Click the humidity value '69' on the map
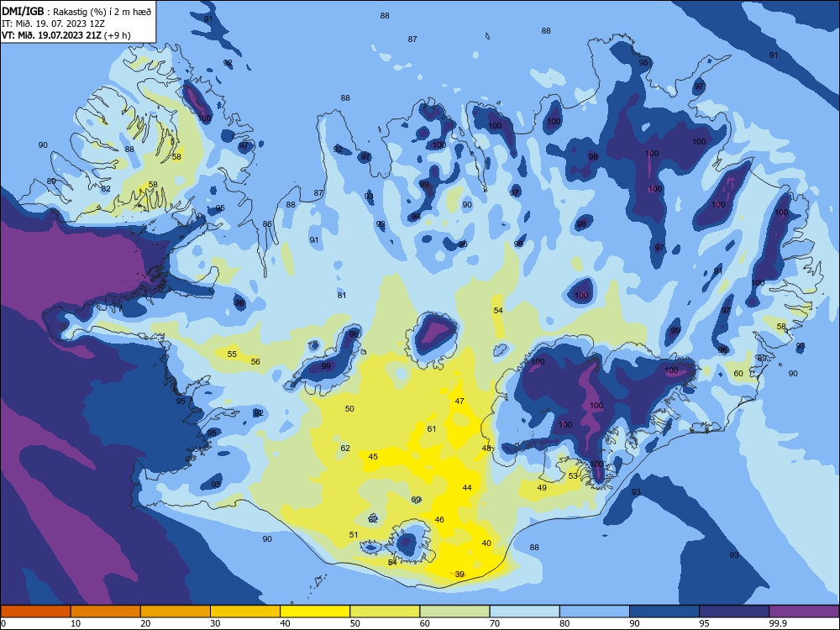Image resolution: width=840 pixels, height=630 pixels. [x=417, y=500]
